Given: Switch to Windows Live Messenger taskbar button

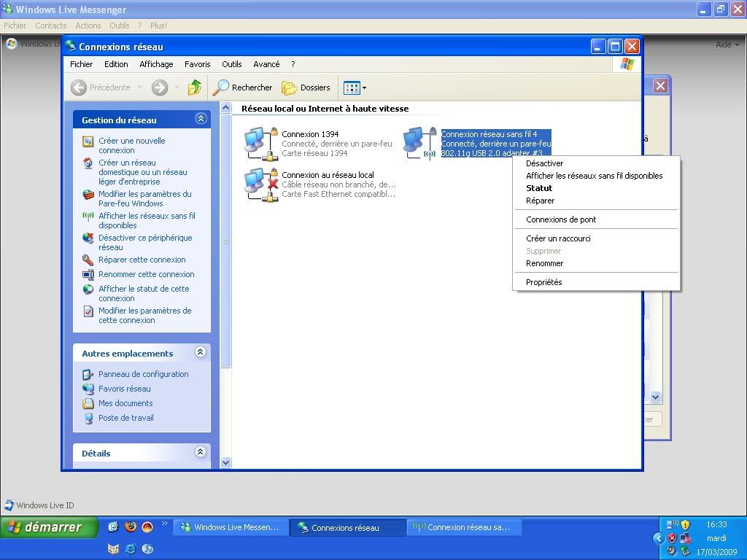Looking at the screenshot, I should (x=229, y=527).
